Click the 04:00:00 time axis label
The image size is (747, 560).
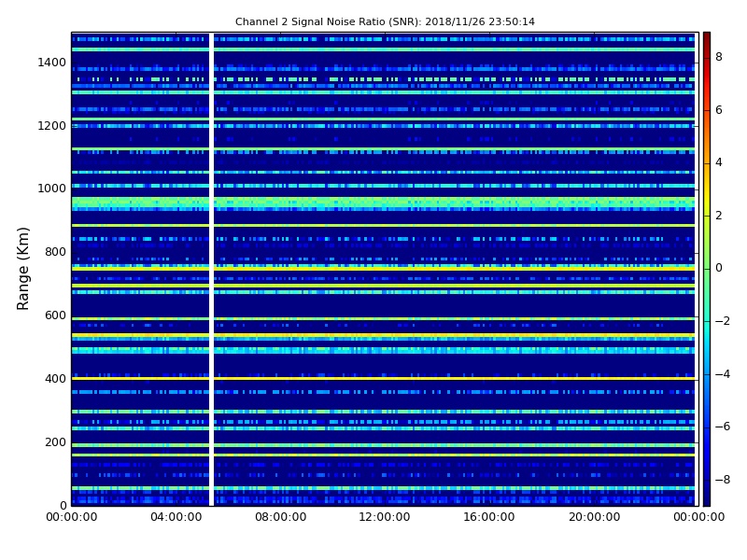pos(176,517)
